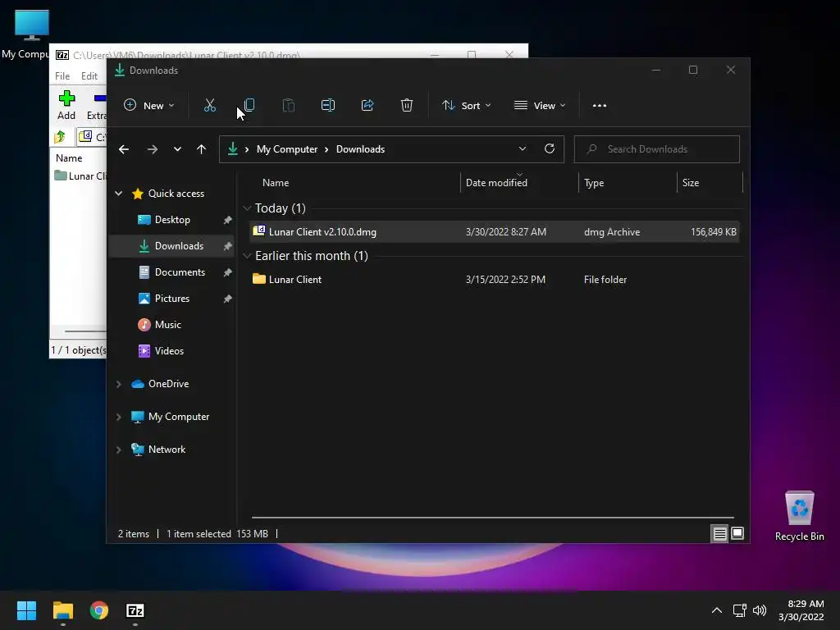Open the File menu in 7-Zip
The image size is (840, 630).
62,76
